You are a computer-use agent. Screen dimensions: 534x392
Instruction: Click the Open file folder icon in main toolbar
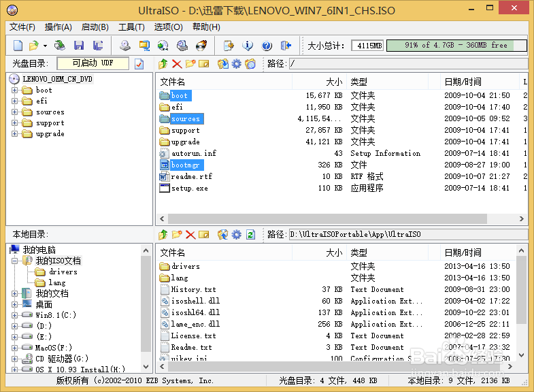pyautogui.click(x=34, y=46)
